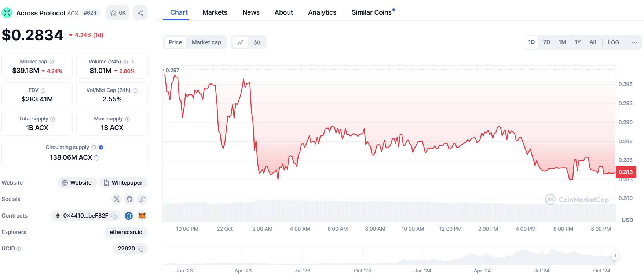The width and height of the screenshot is (644, 275).
Task: Click the blue shield wallet icon
Action: [x=129, y=216]
